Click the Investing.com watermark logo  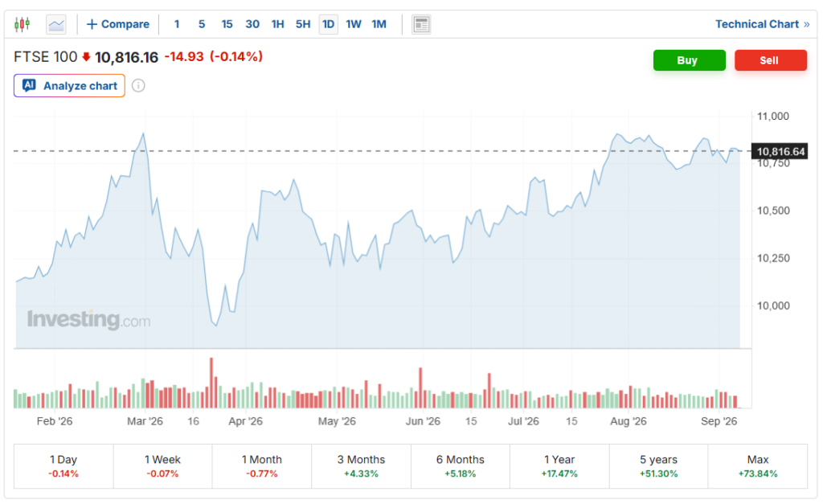click(88, 319)
